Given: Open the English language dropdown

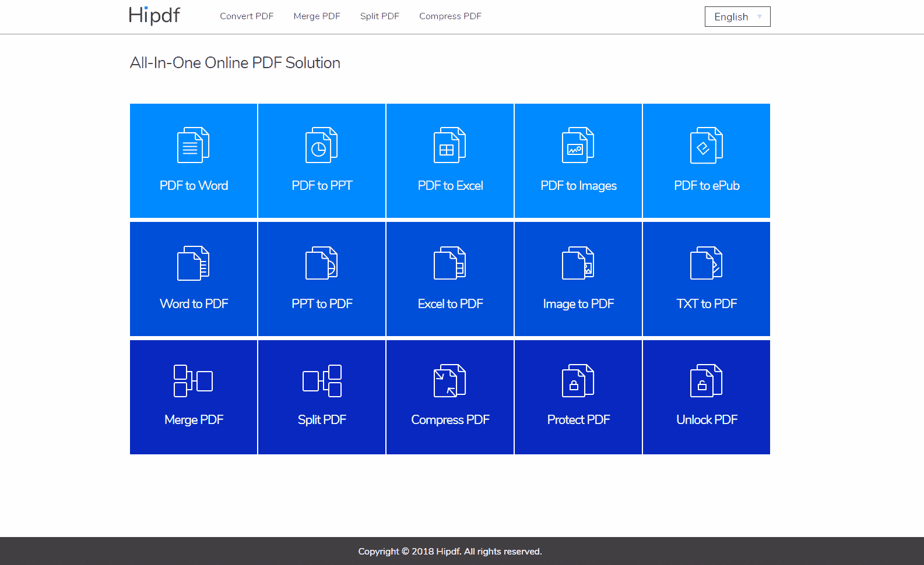Looking at the screenshot, I should point(737,17).
